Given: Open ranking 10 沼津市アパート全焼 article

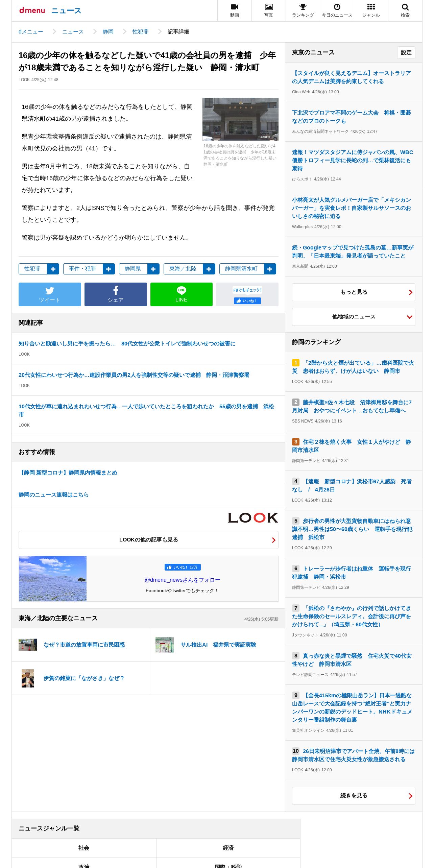Looking at the screenshot, I should pyautogui.click(x=354, y=755).
